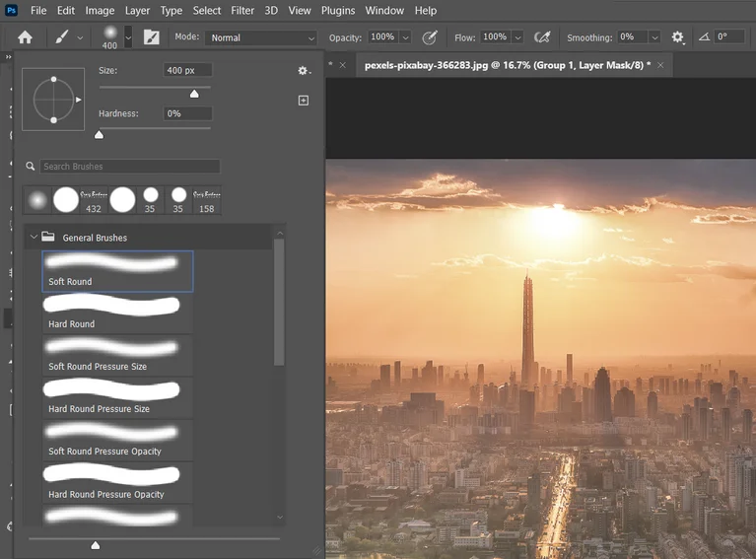Open the blending Mode dropdown
Image resolution: width=756 pixels, height=559 pixels.
(x=260, y=37)
